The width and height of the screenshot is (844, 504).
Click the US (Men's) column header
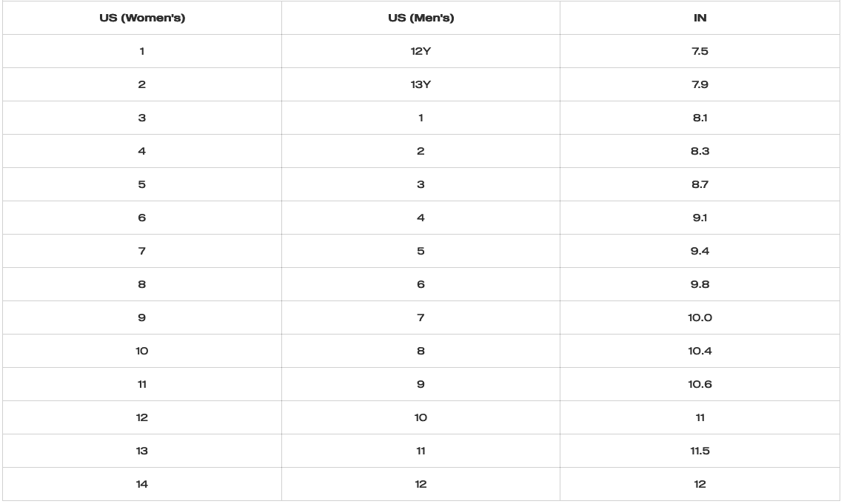pyautogui.click(x=421, y=18)
